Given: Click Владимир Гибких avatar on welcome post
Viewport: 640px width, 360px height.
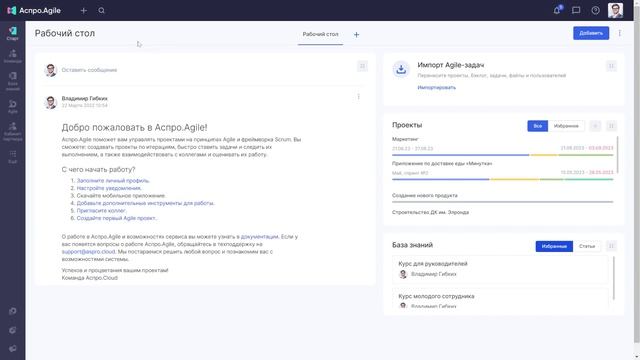Looking at the screenshot, I should point(51,102).
